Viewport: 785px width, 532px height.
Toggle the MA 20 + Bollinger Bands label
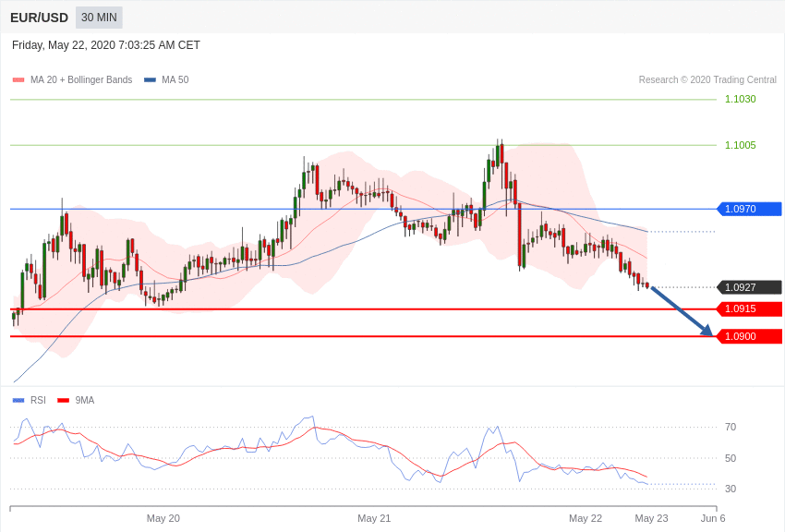click(x=81, y=80)
